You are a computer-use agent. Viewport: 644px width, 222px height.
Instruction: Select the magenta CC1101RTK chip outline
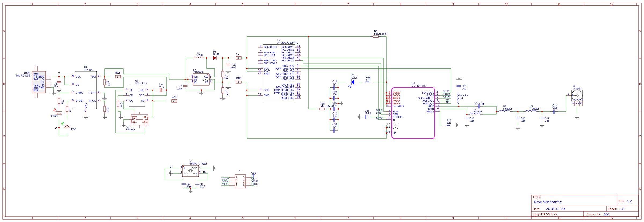[413, 113]
